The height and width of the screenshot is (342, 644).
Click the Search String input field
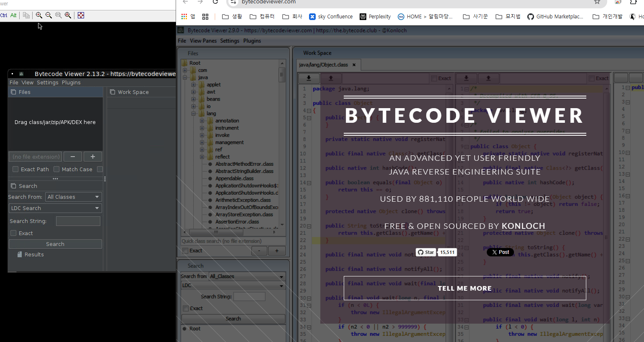pos(78,221)
